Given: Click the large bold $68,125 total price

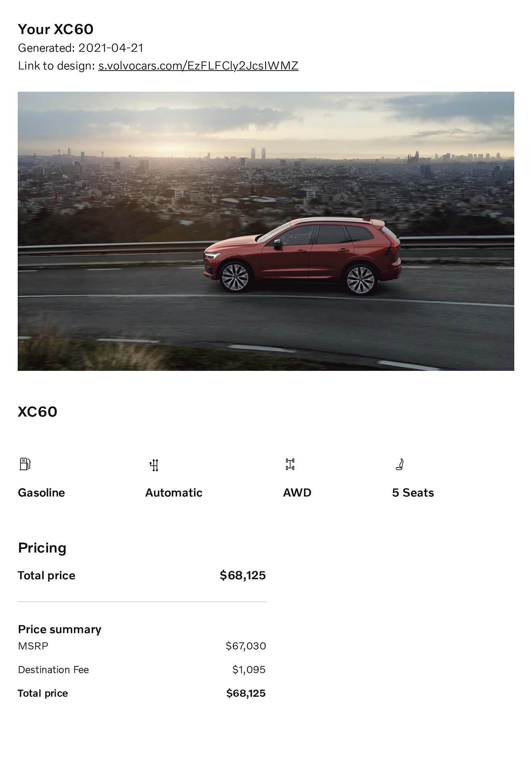Looking at the screenshot, I should pyautogui.click(x=243, y=576).
